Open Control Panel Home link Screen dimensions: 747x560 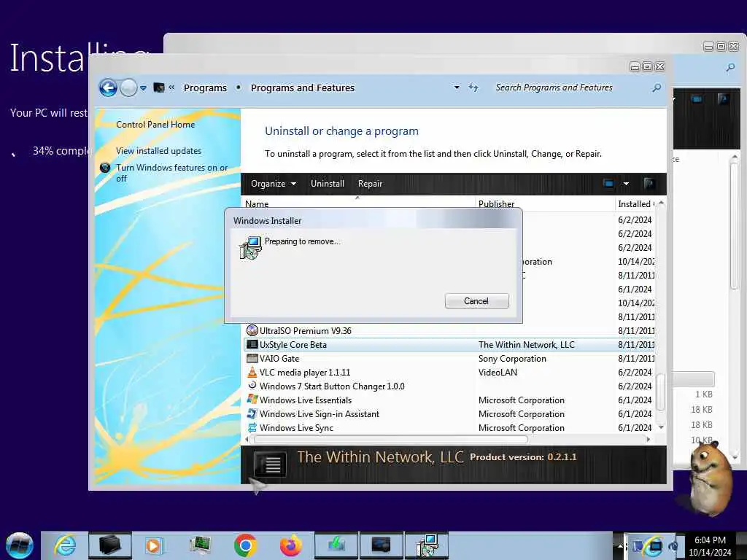[155, 124]
